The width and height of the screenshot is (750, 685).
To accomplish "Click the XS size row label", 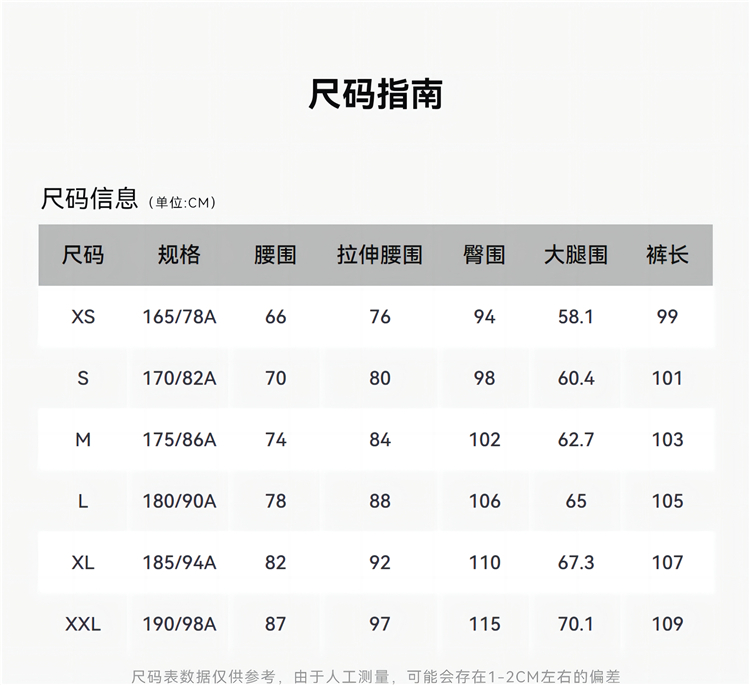I will click(x=83, y=317).
